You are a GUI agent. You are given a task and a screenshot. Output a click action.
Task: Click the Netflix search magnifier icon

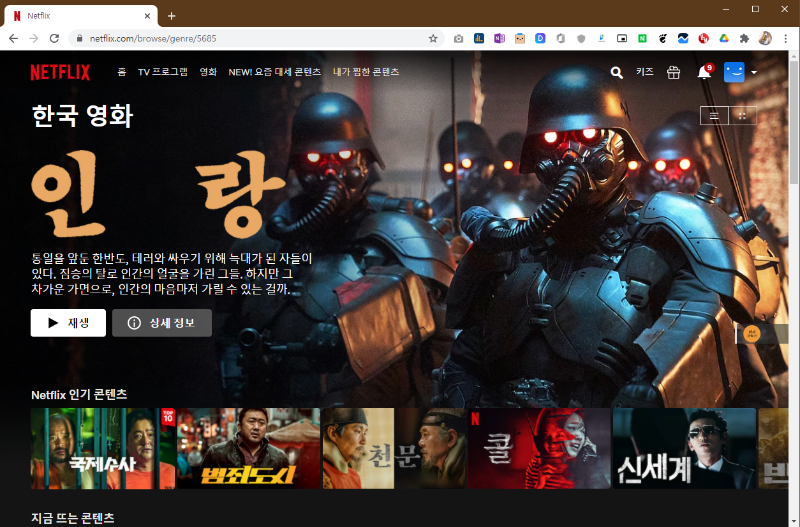pos(616,73)
